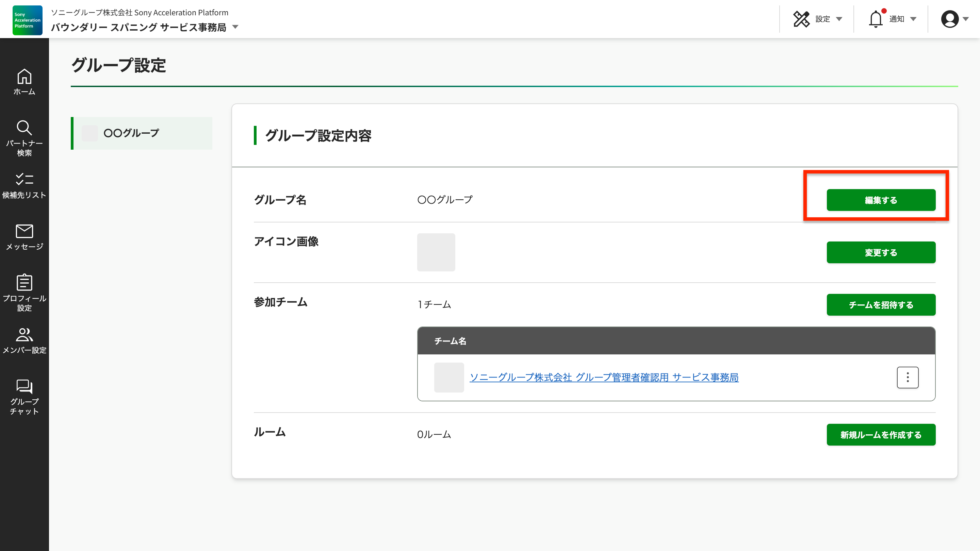
Task: Click the Sony Acceleration Platform logo
Action: tap(27, 20)
